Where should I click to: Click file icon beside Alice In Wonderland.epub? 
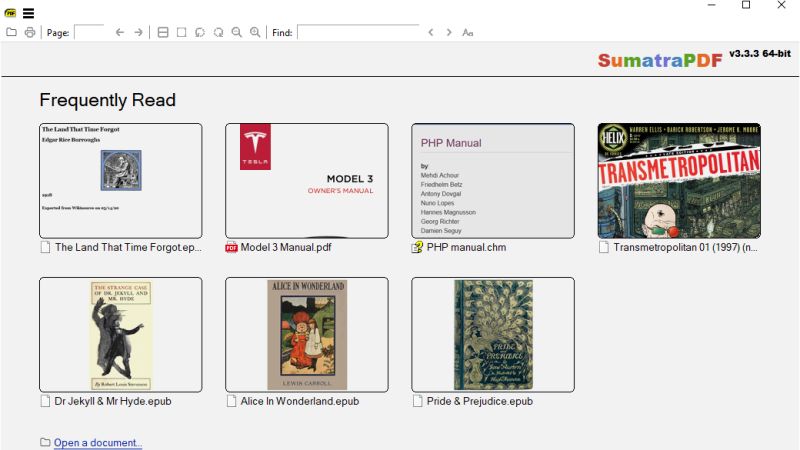point(232,402)
